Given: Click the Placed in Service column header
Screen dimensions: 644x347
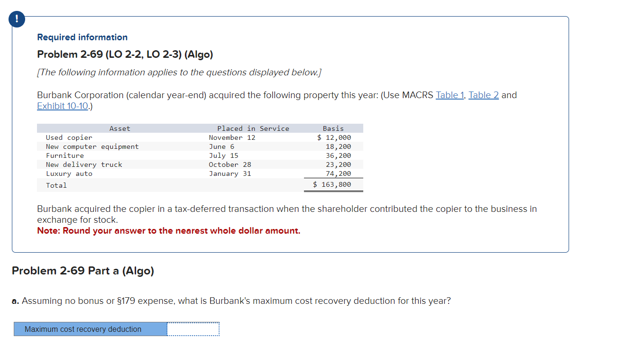Looking at the screenshot, I should coord(253,128).
